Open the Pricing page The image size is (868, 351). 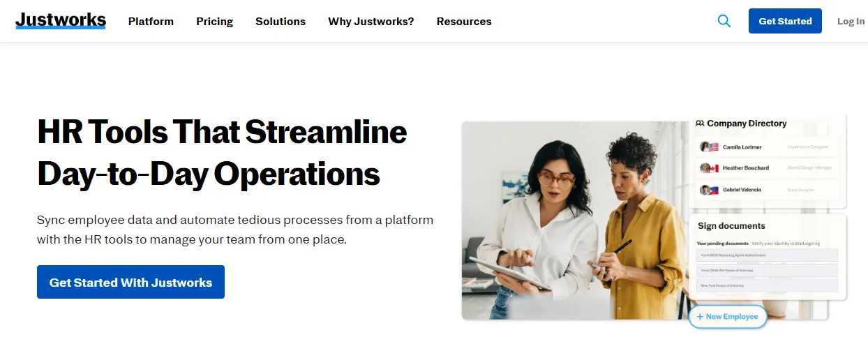[x=215, y=21]
